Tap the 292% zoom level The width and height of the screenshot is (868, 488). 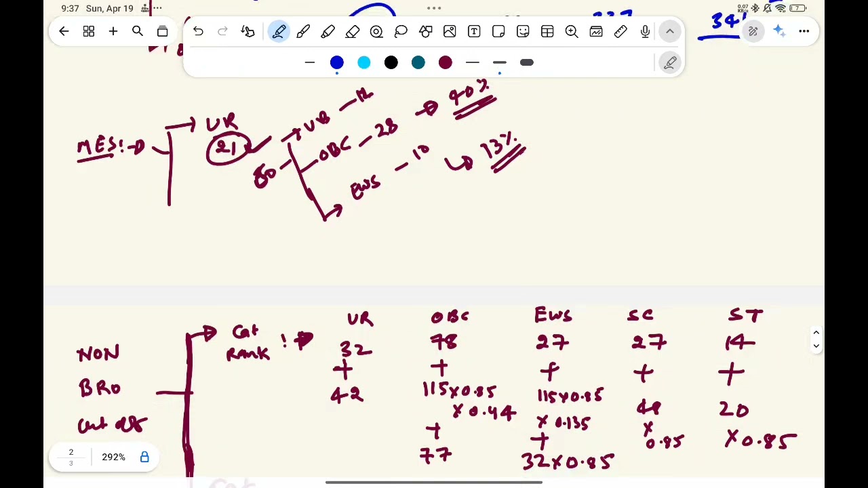pyautogui.click(x=113, y=457)
